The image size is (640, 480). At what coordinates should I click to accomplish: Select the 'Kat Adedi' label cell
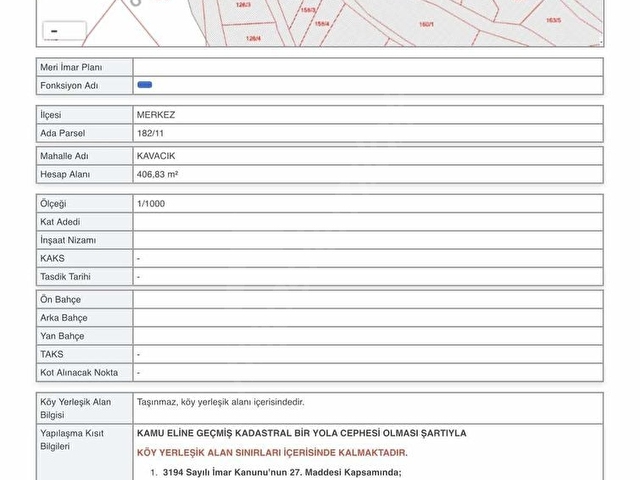tap(84, 222)
